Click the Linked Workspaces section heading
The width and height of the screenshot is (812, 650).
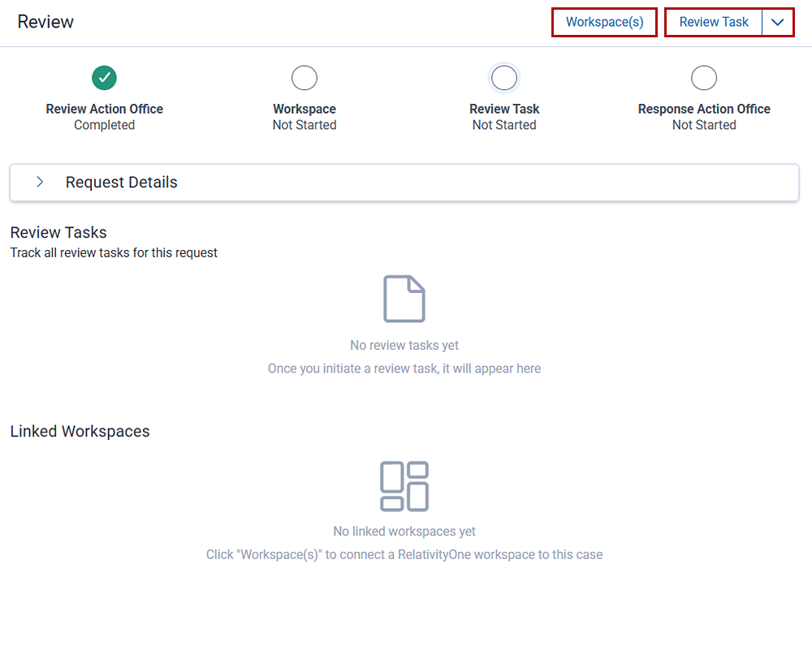click(80, 431)
